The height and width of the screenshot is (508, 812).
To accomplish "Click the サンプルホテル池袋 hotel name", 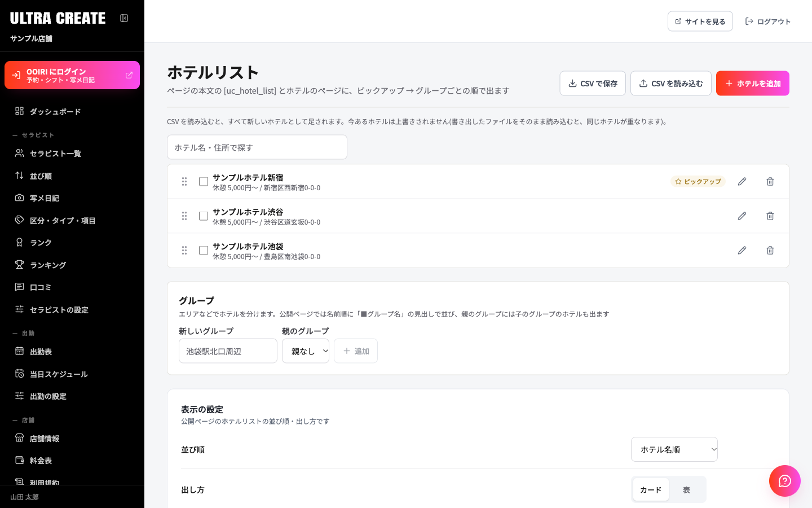I will [248, 247].
